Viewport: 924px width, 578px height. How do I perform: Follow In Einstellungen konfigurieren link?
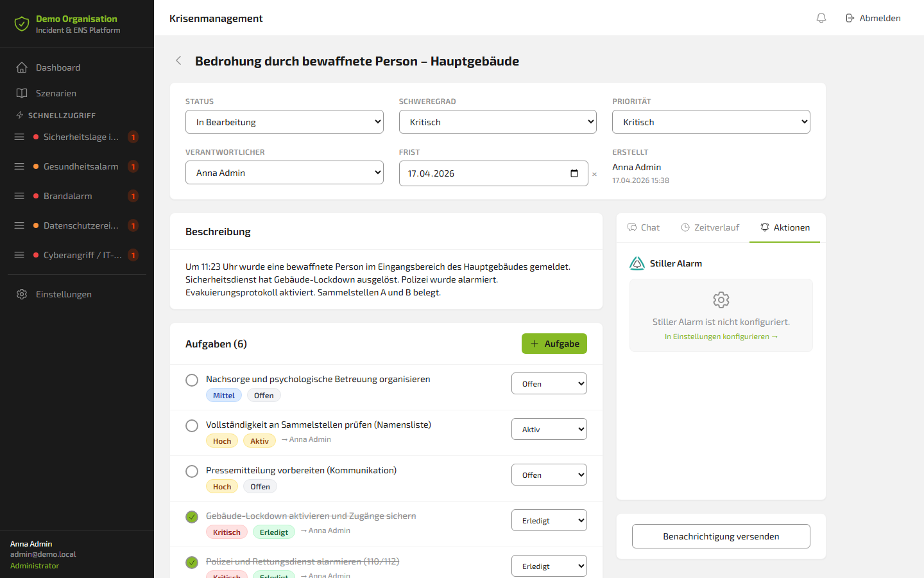pyautogui.click(x=721, y=337)
